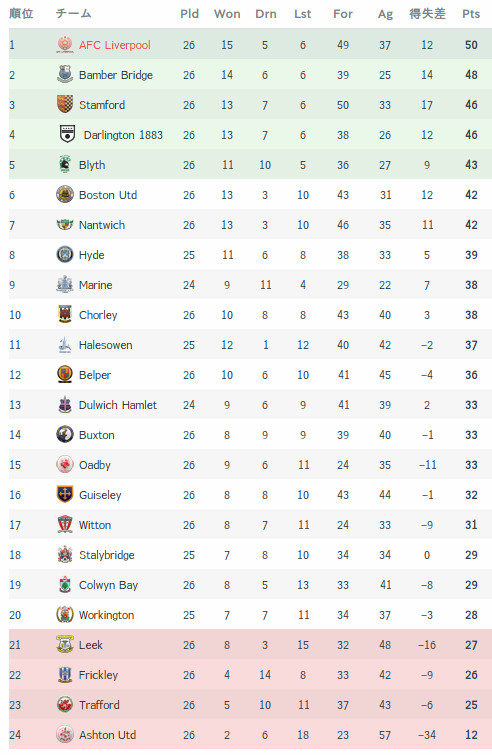
Task: Click the Guiseley blue-and-yellow shield crest
Action: (65, 495)
